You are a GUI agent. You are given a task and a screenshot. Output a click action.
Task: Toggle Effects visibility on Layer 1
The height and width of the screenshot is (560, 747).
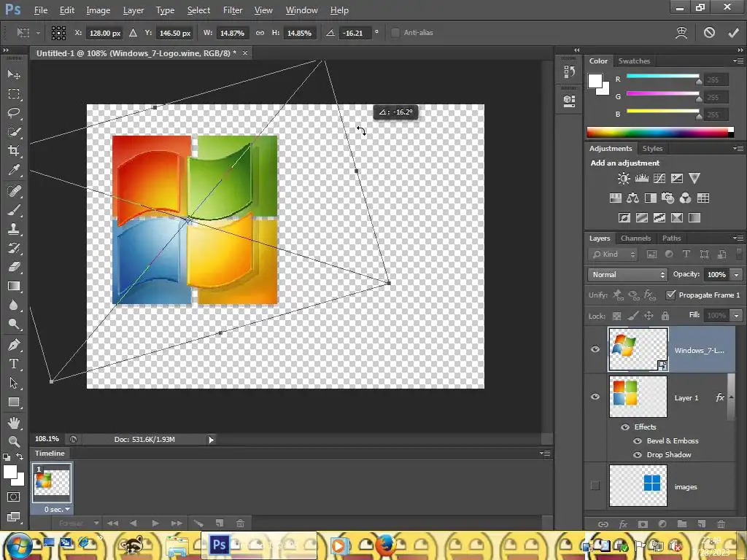pos(625,427)
